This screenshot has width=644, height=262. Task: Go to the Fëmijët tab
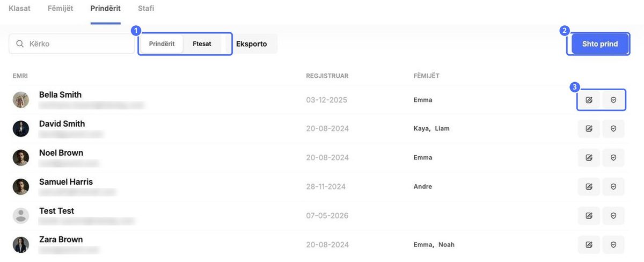(60, 9)
